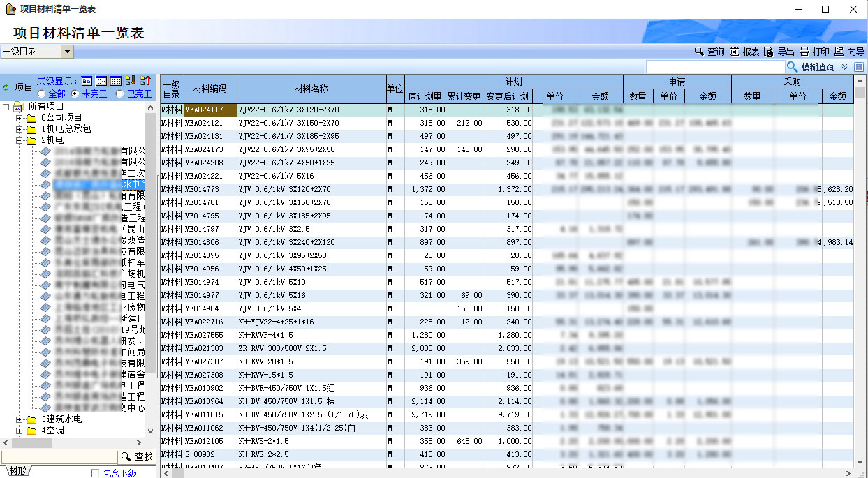Switch to the 树形 tab
This screenshot has width=868, height=478.
17,471
